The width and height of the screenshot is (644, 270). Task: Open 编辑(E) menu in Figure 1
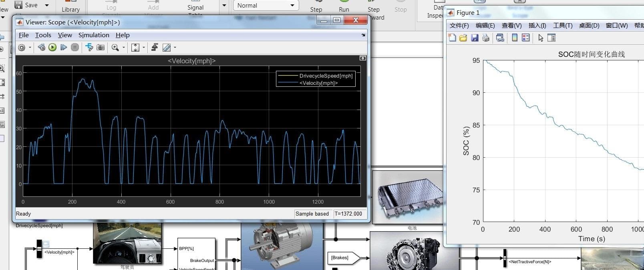tap(485, 26)
